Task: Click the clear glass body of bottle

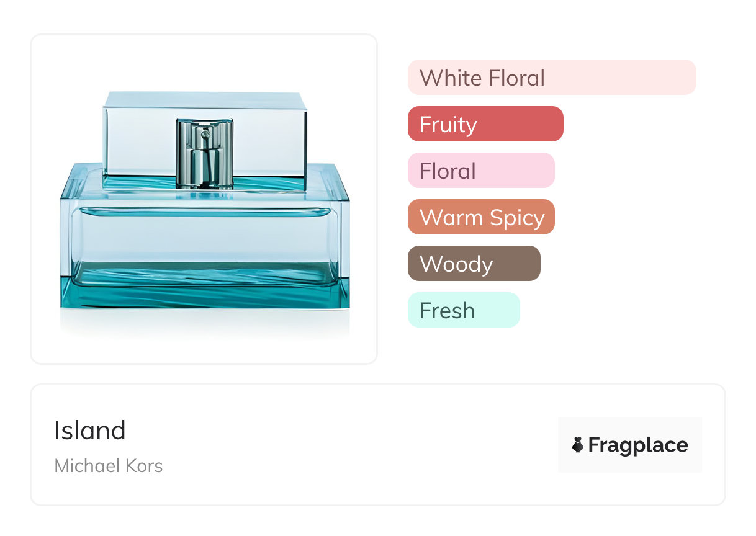Action: pos(204,239)
